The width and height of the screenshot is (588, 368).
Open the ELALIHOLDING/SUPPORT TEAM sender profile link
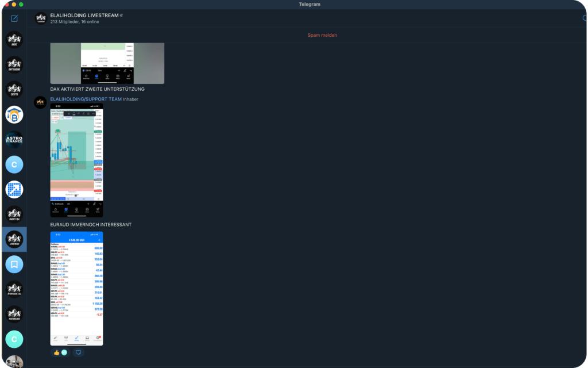[x=86, y=99]
